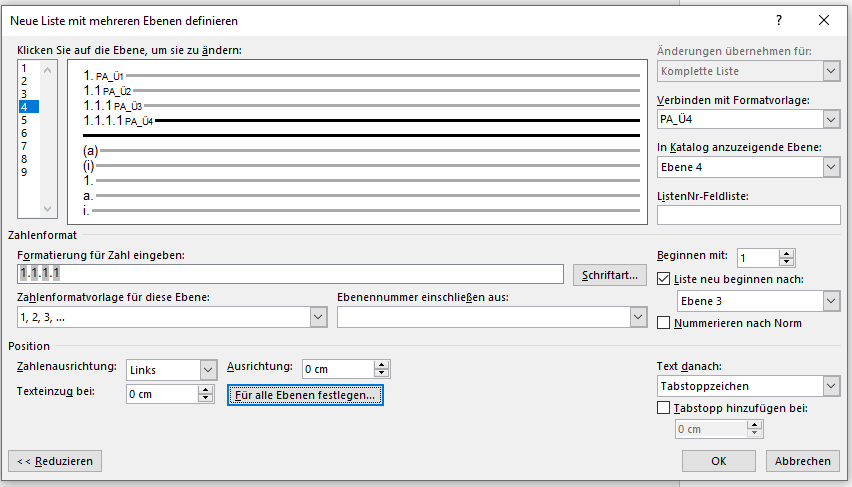This screenshot has width=852, height=487.
Task: Enable 'Tabstopp hinzufügen bei' checkbox
Action: pyautogui.click(x=664, y=408)
